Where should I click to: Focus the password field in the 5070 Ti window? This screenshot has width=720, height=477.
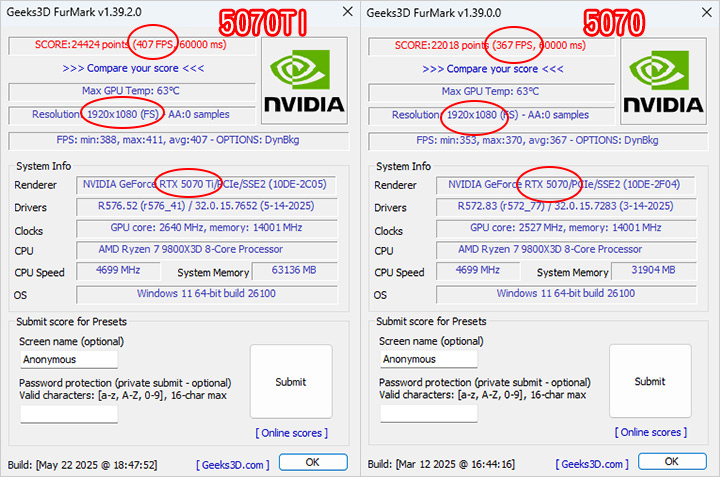69,415
